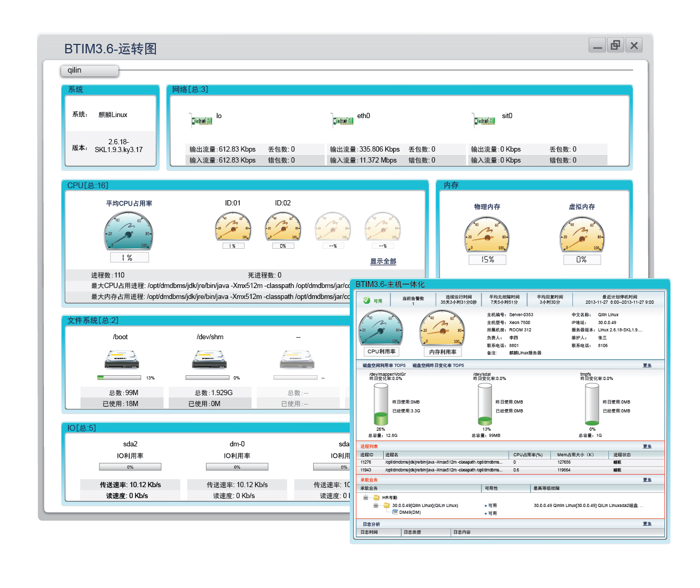Click the /dev/mapper/VolGr disk cylinder chart
700x588 pixels.
pyautogui.click(x=381, y=404)
